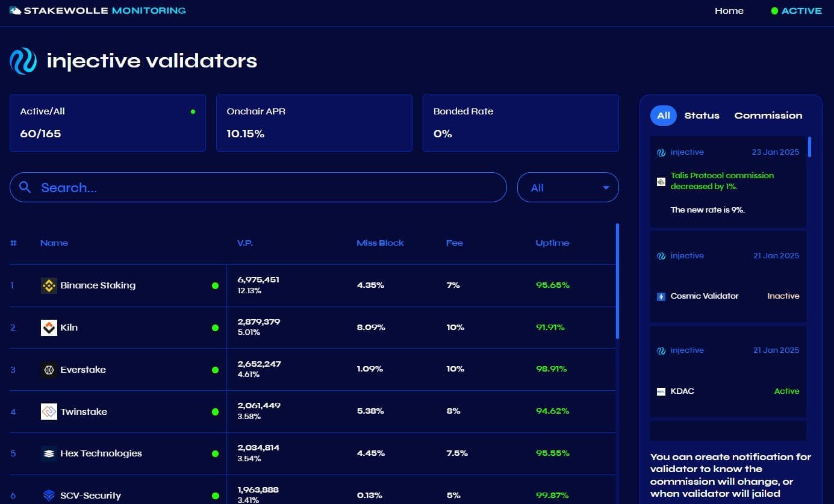
Task: Click Everstake voting power 2,652,247
Action: [259, 364]
